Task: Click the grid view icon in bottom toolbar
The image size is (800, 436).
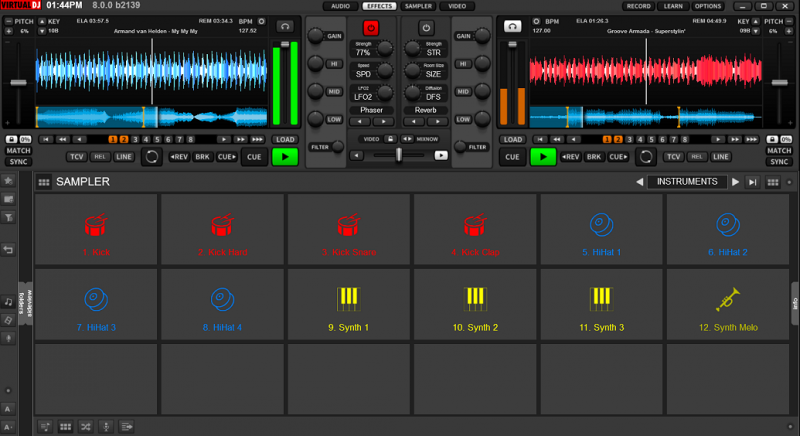Action: click(x=65, y=426)
